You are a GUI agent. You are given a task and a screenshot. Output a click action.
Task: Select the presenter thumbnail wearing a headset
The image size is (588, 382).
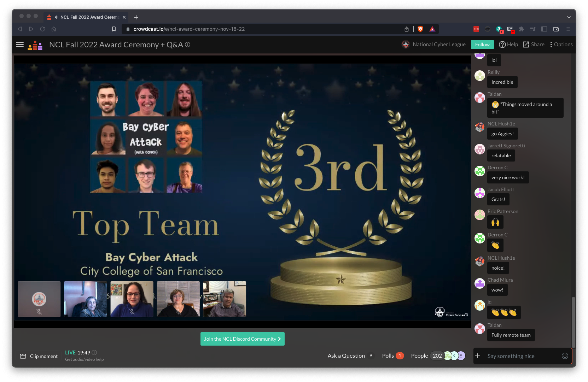point(86,299)
